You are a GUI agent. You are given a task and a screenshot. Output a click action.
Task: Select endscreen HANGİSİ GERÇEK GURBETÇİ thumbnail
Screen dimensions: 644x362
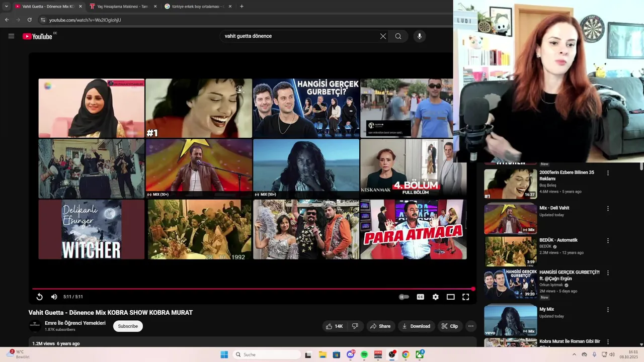point(306,108)
